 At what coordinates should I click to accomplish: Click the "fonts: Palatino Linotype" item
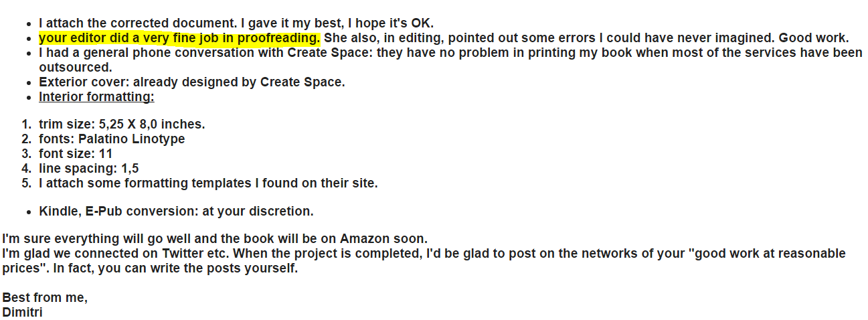(112, 139)
